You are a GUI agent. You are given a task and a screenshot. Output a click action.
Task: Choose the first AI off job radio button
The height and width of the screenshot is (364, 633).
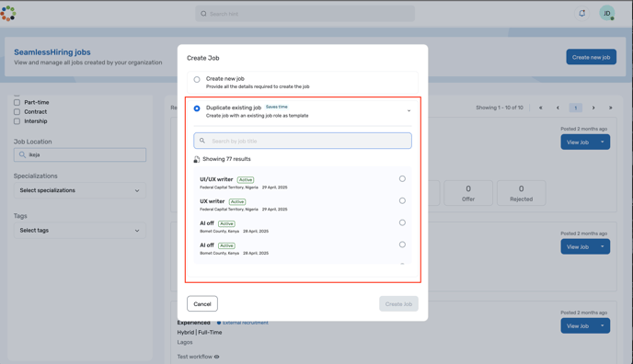click(x=402, y=222)
